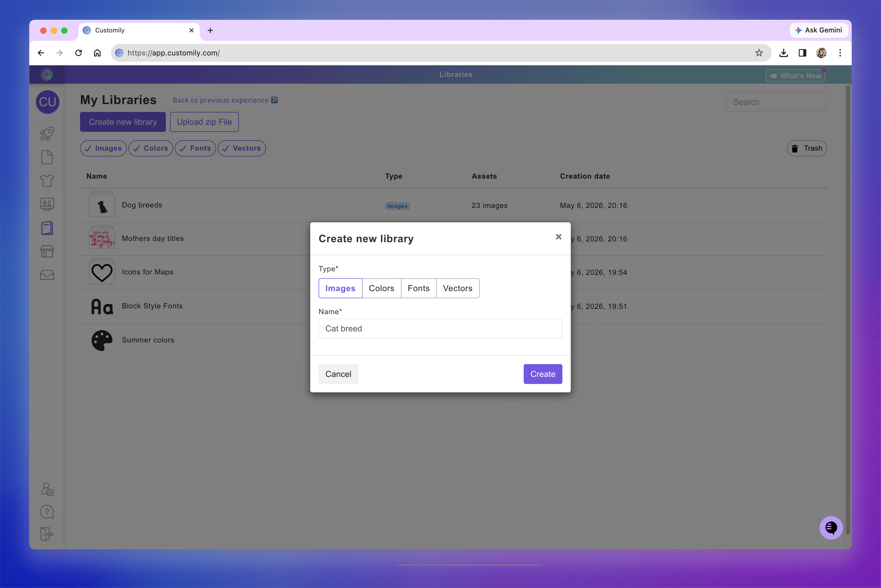The width and height of the screenshot is (881, 588).
Task: Open the storefront sidebar icon
Action: tap(47, 251)
